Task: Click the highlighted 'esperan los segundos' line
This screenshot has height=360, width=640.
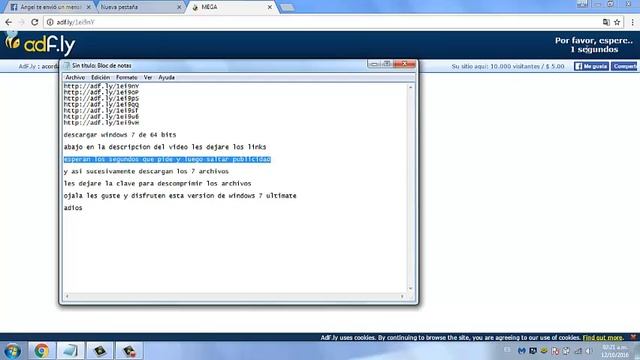Action: click(x=167, y=159)
